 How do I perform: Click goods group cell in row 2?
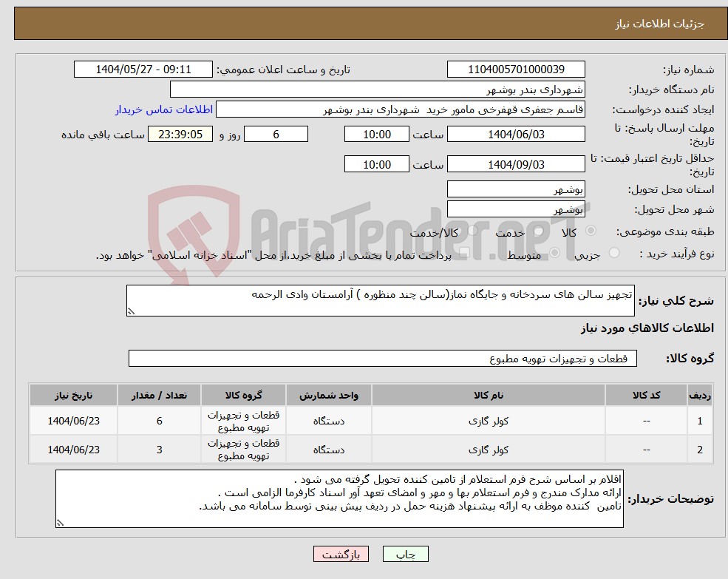pos(243,450)
